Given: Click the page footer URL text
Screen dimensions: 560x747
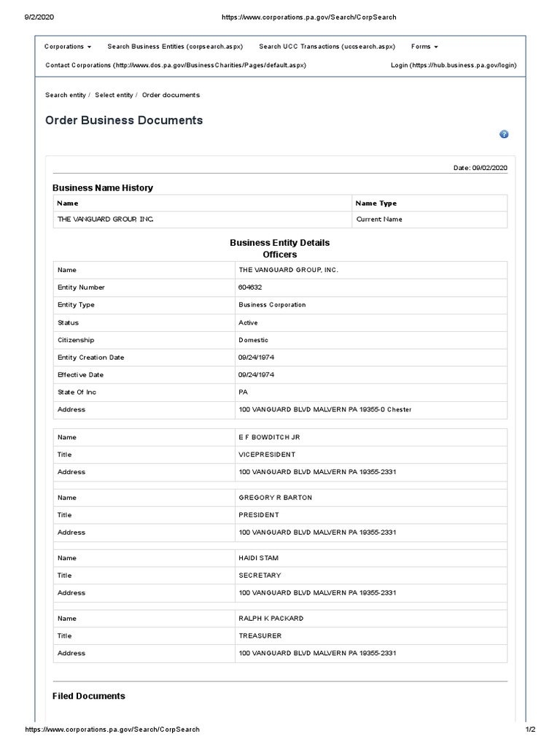Looking at the screenshot, I should click(112, 729).
